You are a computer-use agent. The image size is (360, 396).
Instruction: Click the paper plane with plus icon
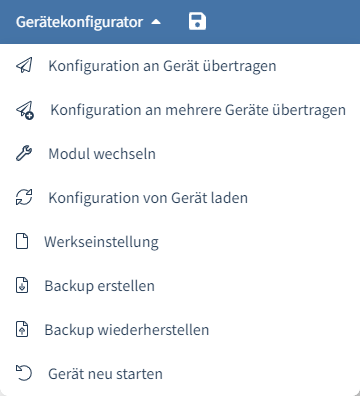pyautogui.click(x=25, y=110)
